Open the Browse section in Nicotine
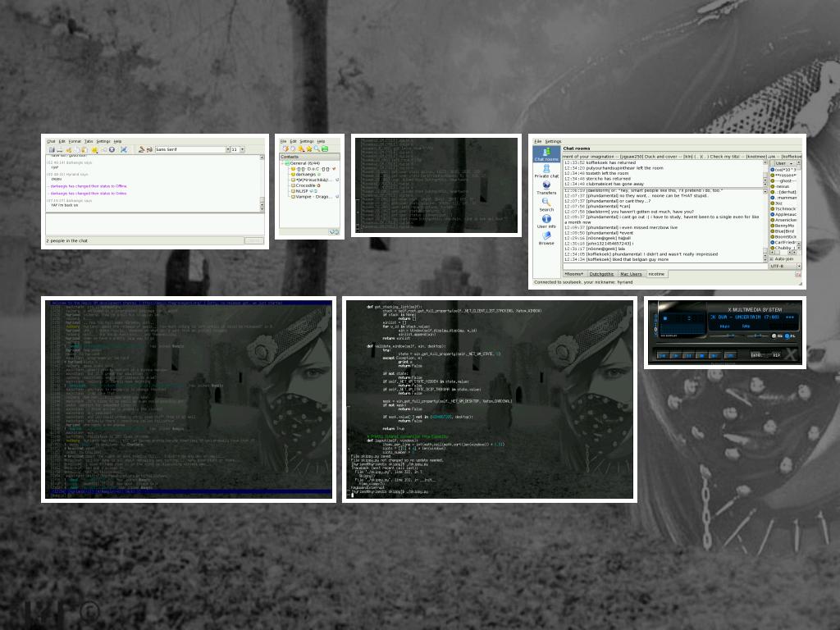This screenshot has width=840, height=630. click(546, 239)
